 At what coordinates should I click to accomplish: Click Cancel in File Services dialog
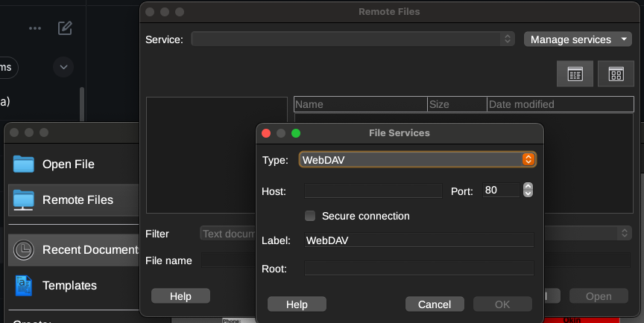(435, 304)
